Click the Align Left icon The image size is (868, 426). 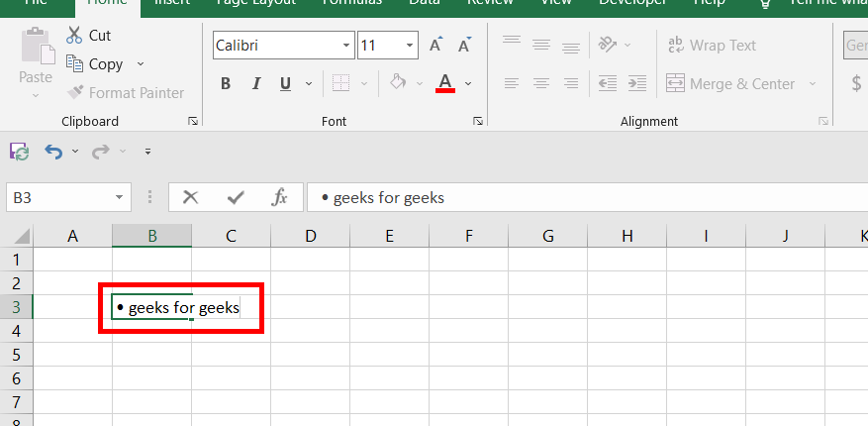[x=512, y=83]
